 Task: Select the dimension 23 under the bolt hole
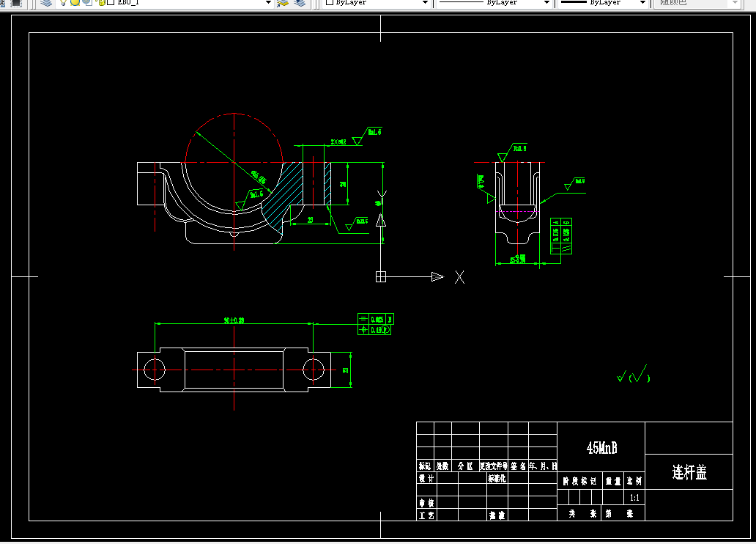point(311,220)
